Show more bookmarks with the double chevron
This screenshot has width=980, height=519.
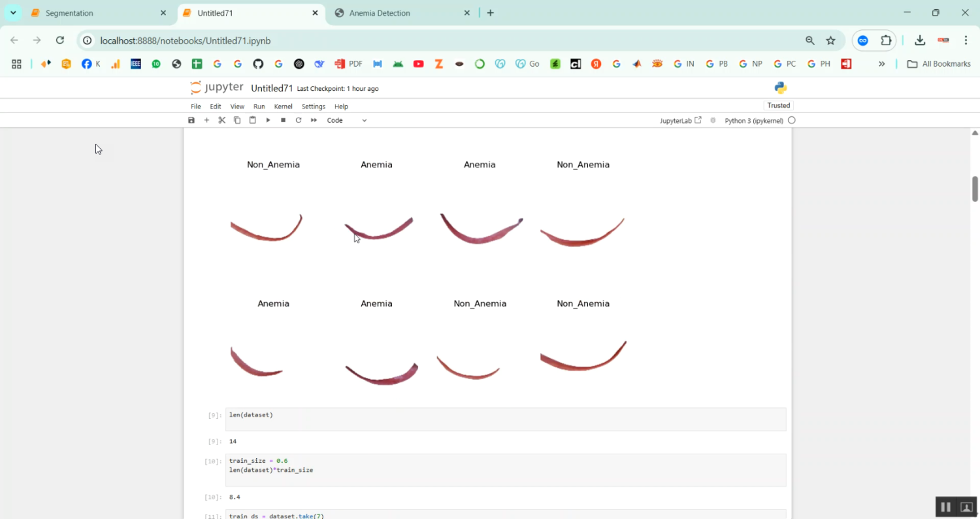tap(881, 64)
